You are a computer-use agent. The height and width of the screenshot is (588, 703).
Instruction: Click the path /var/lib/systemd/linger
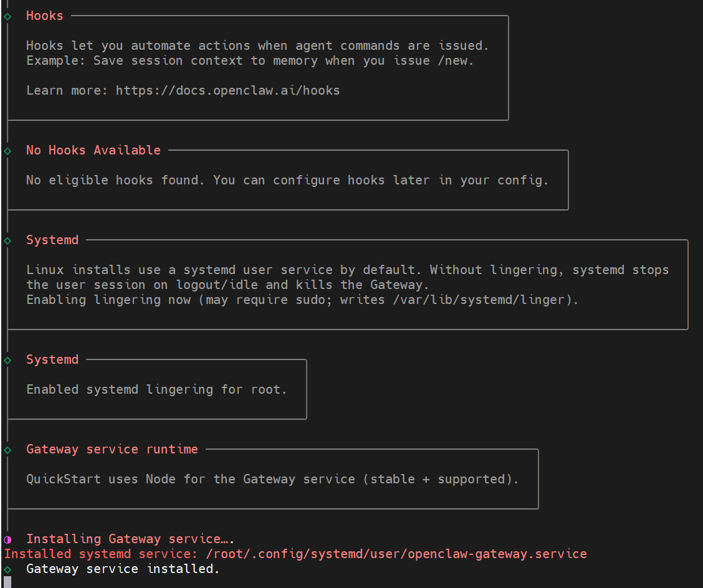click(479, 300)
